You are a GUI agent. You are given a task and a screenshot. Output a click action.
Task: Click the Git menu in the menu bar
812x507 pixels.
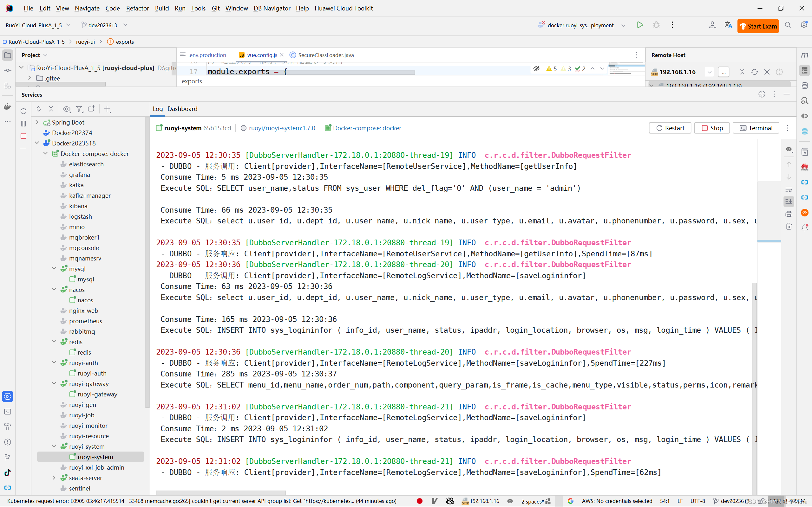coord(216,8)
